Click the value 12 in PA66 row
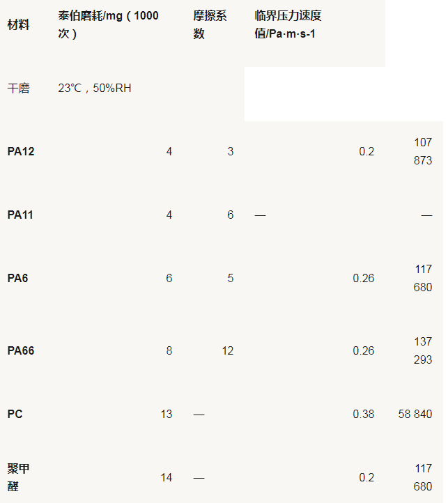 pos(228,350)
